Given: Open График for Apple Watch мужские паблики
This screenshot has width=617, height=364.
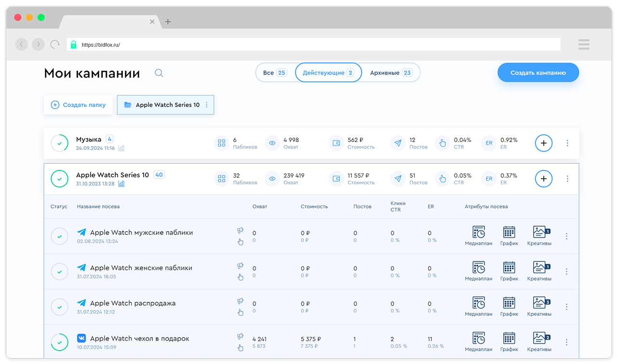Looking at the screenshot, I should pos(509,236).
